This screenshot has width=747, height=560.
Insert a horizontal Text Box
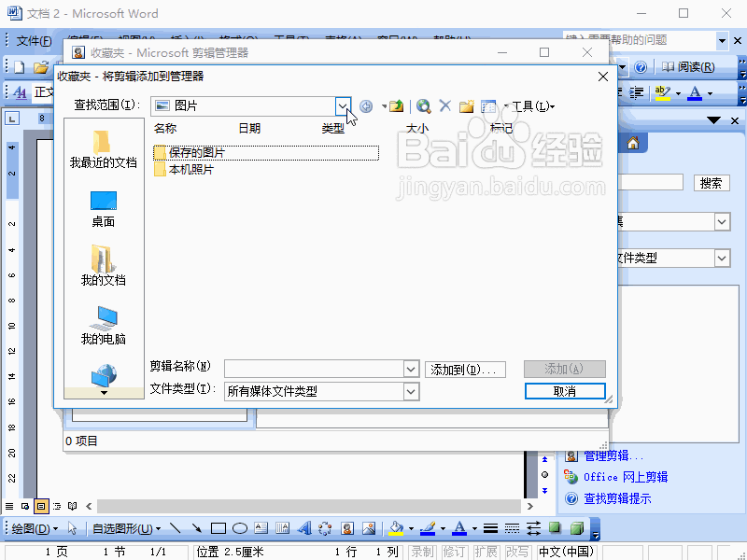coord(261,528)
